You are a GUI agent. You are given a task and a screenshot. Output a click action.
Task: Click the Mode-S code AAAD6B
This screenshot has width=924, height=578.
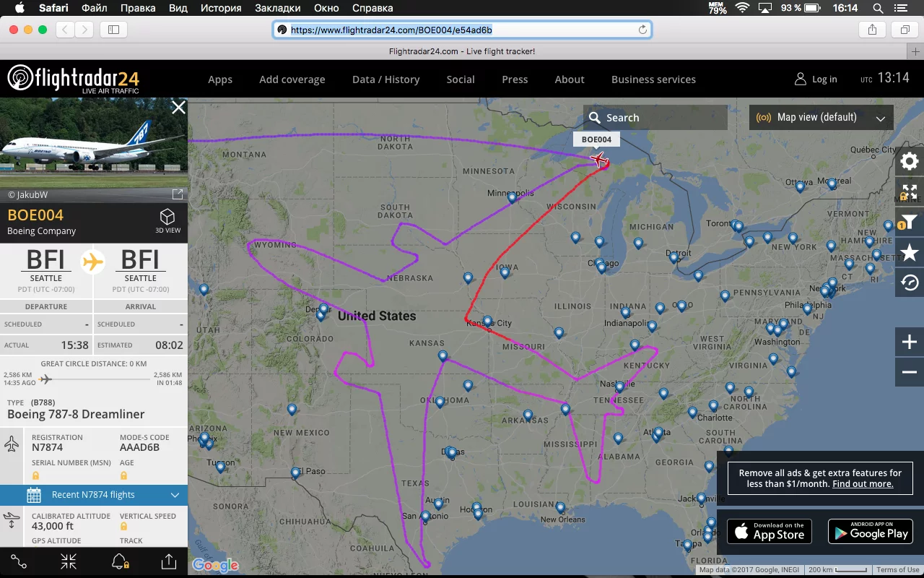139,448
